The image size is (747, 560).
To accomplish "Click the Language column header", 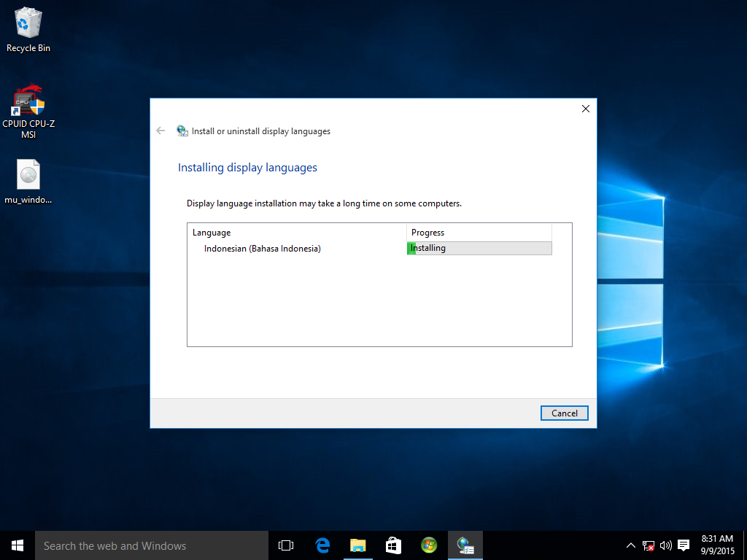I will (x=211, y=232).
